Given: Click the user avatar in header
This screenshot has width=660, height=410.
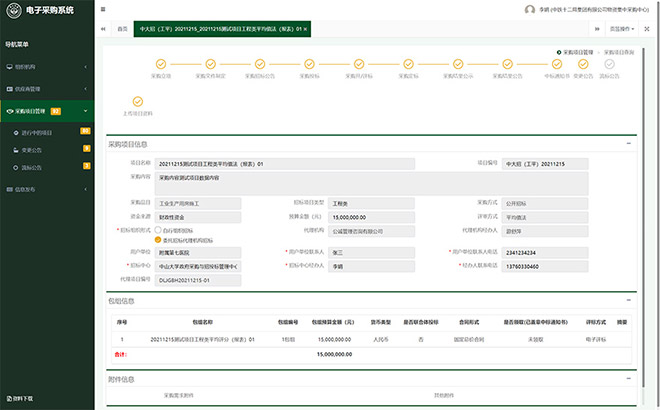Looking at the screenshot, I should 529,9.
